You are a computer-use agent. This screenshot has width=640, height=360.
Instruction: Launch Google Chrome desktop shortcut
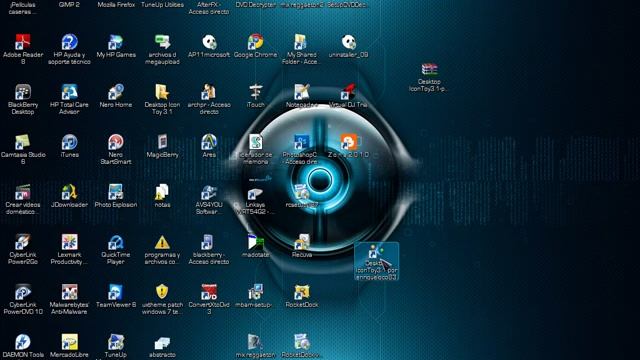pos(256,42)
